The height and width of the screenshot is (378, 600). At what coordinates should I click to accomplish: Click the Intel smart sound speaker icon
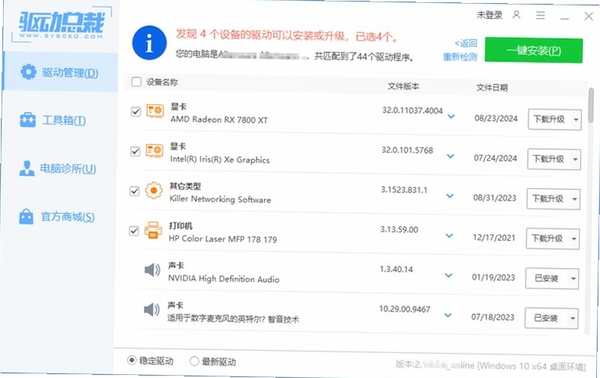point(152,310)
